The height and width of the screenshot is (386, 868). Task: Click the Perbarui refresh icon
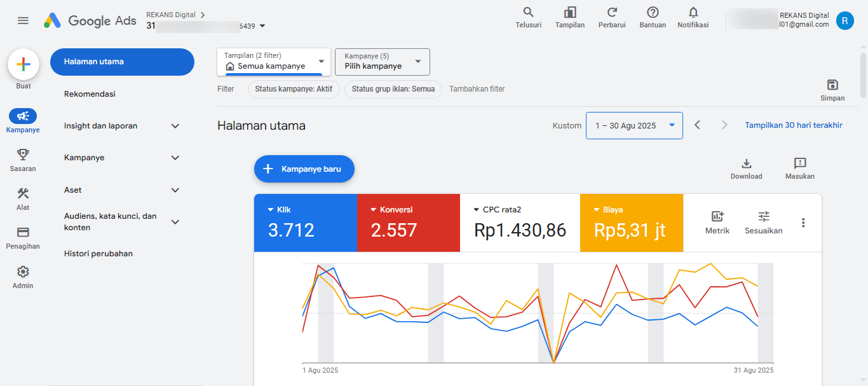[612, 13]
